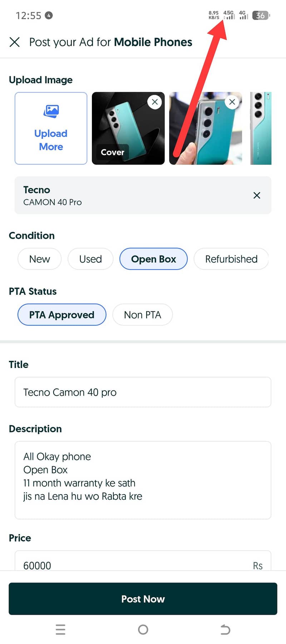
Task: Switch PTA Status to Non PTA
Action: 142,315
